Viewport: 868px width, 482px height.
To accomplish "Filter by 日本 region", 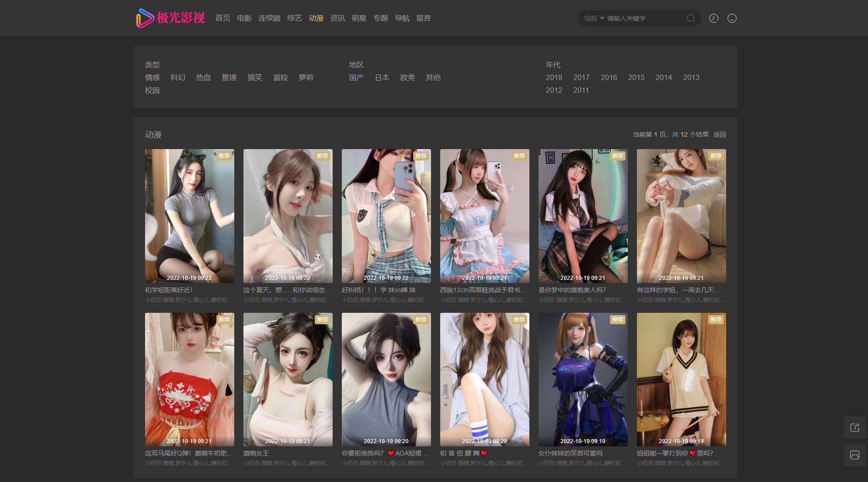I will point(382,78).
